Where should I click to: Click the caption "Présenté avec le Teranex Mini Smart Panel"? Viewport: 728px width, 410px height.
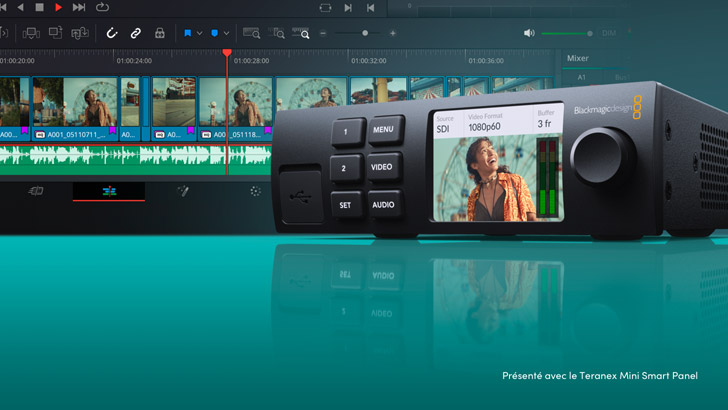tap(600, 376)
